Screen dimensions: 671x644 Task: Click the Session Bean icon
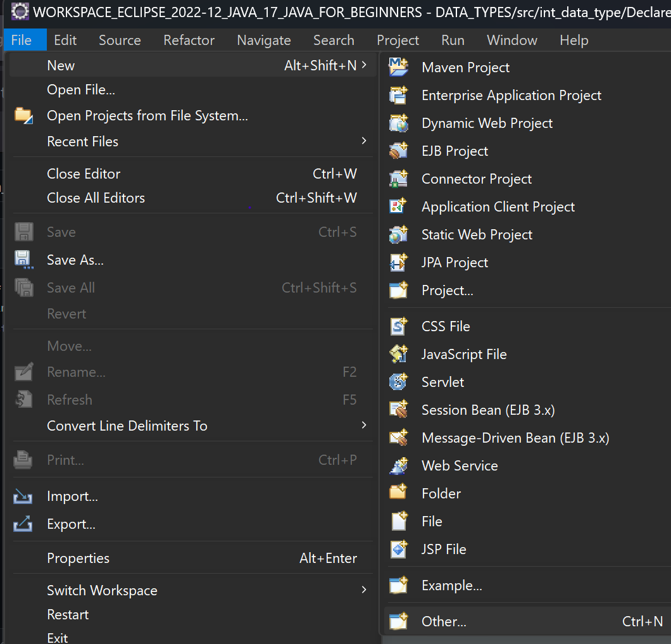coord(398,410)
